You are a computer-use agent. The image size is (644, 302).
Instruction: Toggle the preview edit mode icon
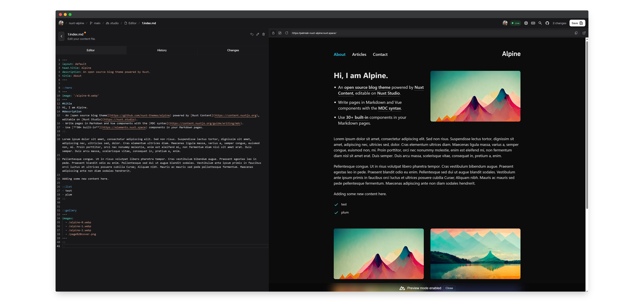[280, 33]
